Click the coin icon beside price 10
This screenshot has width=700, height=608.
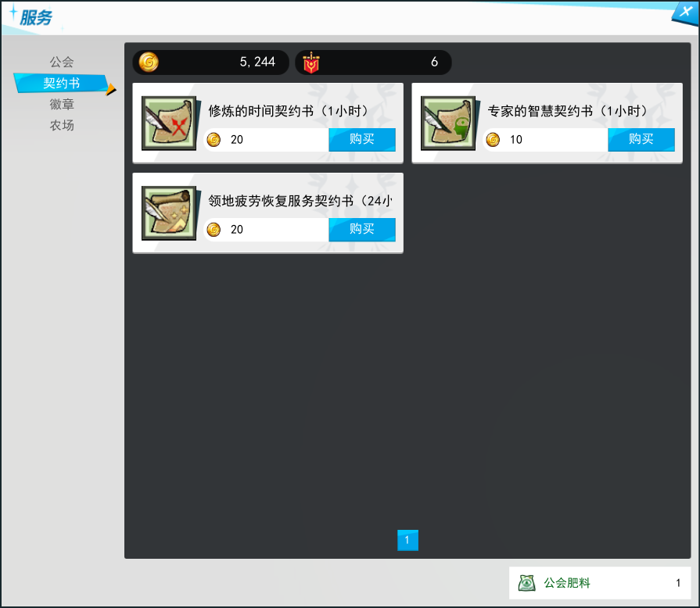(x=493, y=140)
